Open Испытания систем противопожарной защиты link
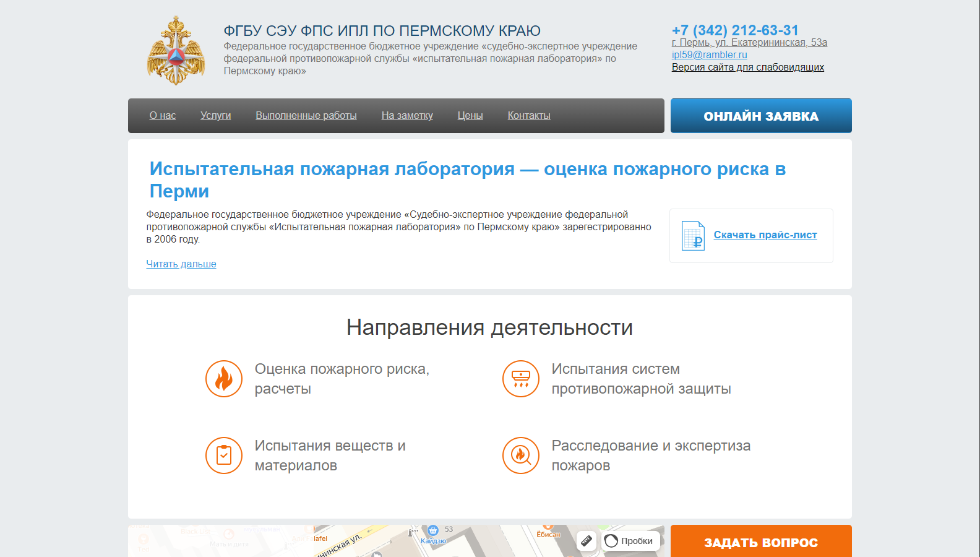This screenshot has height=557, width=980. click(642, 379)
